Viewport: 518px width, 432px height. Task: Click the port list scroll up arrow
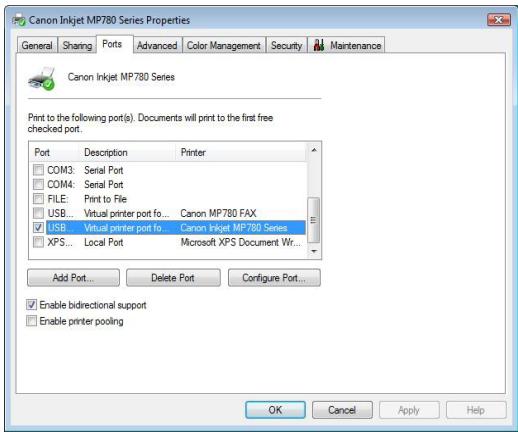coord(314,150)
